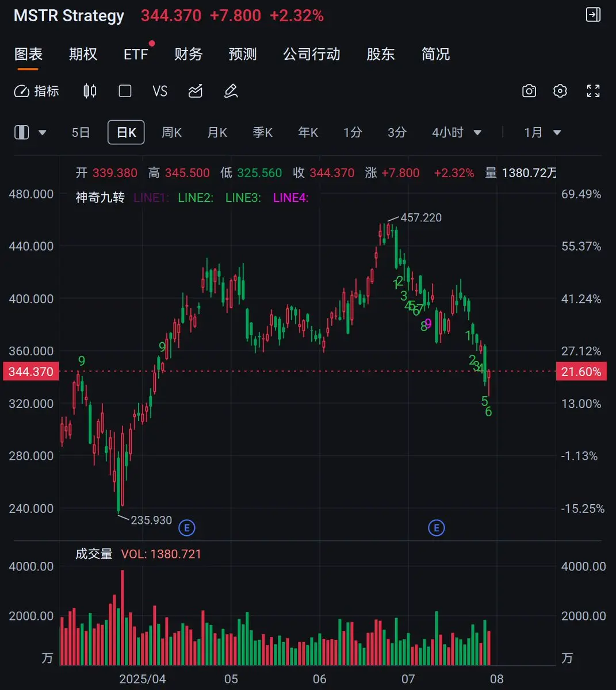Image resolution: width=616 pixels, height=690 pixels.
Task: Select the 日K daily candle timeframe
Action: pyautogui.click(x=126, y=132)
